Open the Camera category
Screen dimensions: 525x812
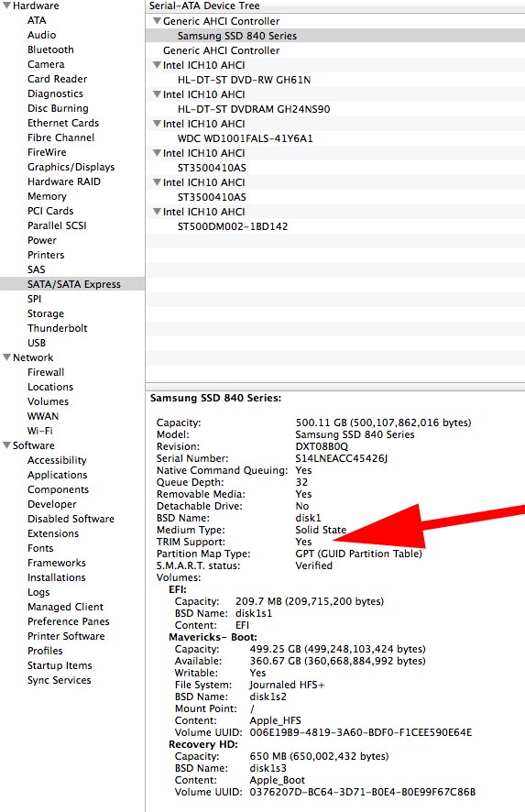pyautogui.click(x=46, y=64)
